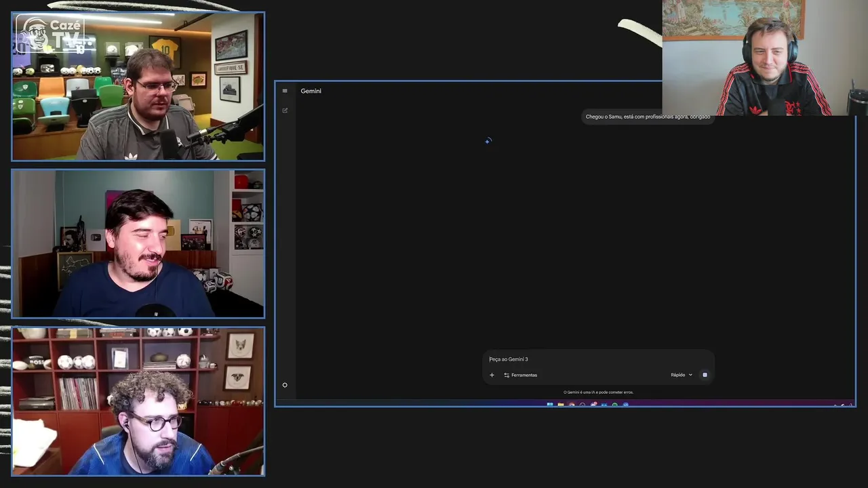This screenshot has width=868, height=488.
Task: Stop the response with the square button
Action: [705, 375]
